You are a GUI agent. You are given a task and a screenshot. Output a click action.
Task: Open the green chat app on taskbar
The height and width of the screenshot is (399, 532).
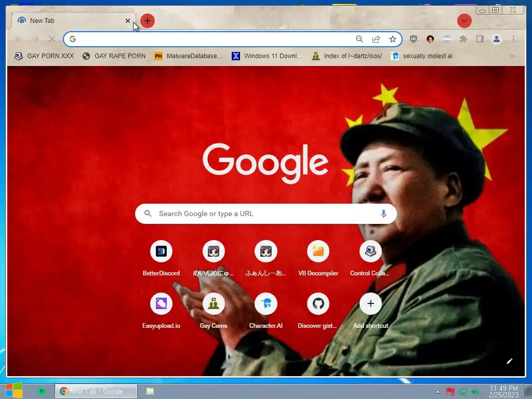click(42, 391)
